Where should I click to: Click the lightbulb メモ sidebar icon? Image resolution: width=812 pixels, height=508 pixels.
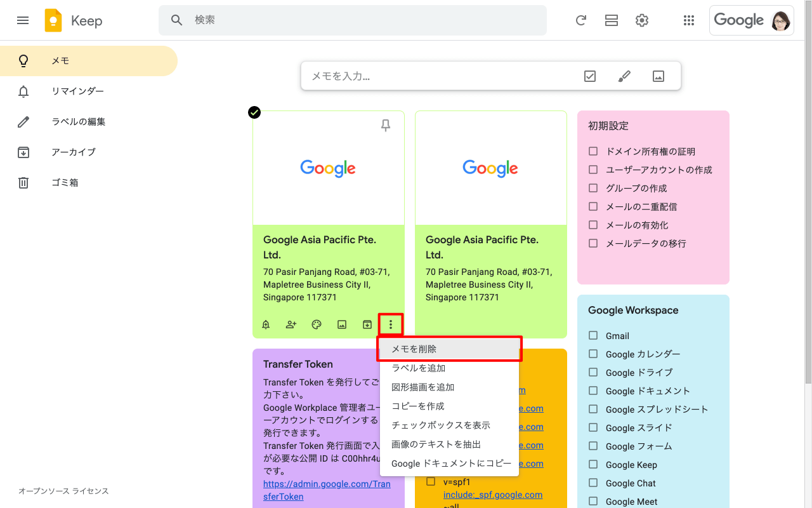point(23,61)
